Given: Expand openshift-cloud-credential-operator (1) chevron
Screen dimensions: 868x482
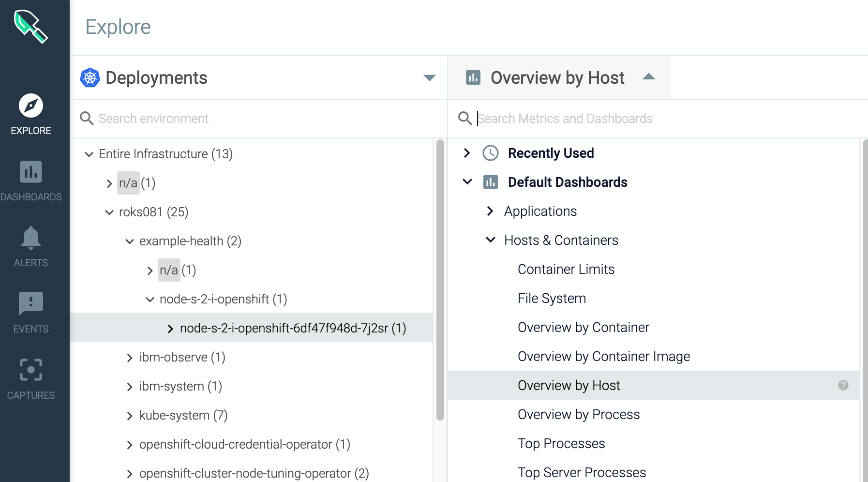Looking at the screenshot, I should click(130, 445).
